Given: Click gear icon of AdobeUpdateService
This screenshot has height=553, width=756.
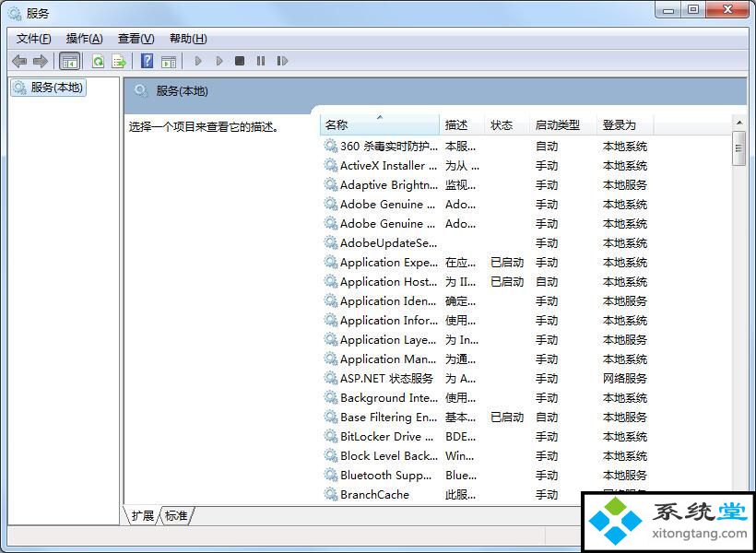Looking at the screenshot, I should point(330,242).
